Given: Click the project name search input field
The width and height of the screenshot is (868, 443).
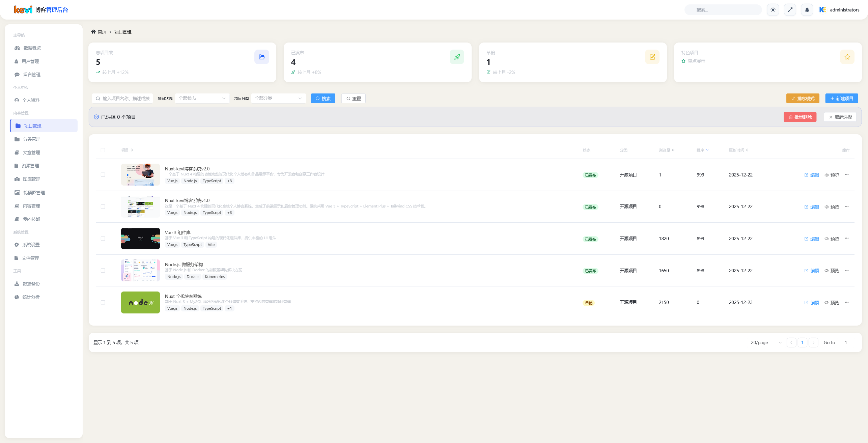Looking at the screenshot, I should 125,99.
